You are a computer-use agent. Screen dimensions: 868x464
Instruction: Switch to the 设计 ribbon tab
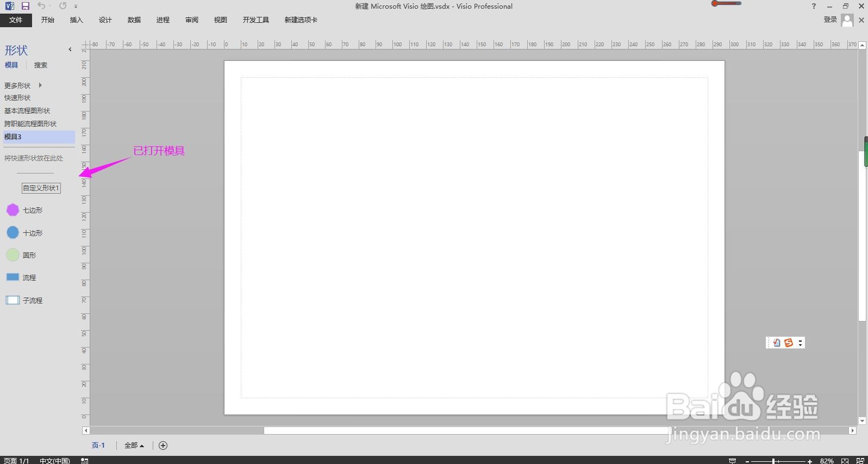tap(105, 20)
